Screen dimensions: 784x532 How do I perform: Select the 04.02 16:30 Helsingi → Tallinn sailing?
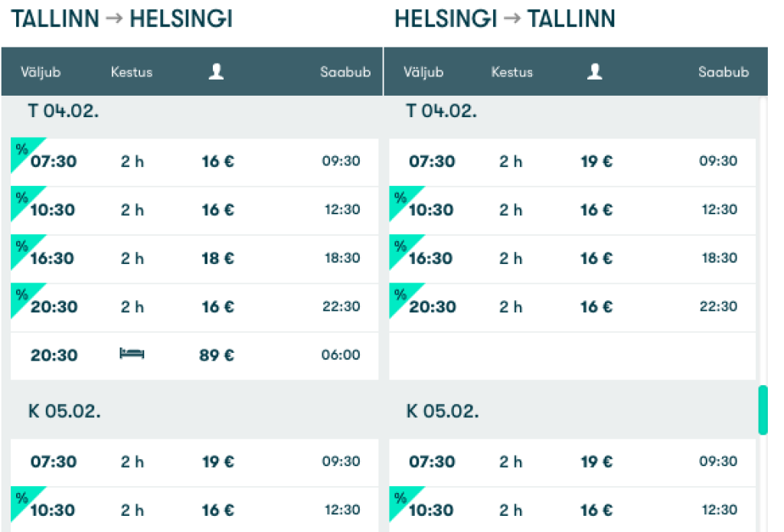tap(572, 258)
